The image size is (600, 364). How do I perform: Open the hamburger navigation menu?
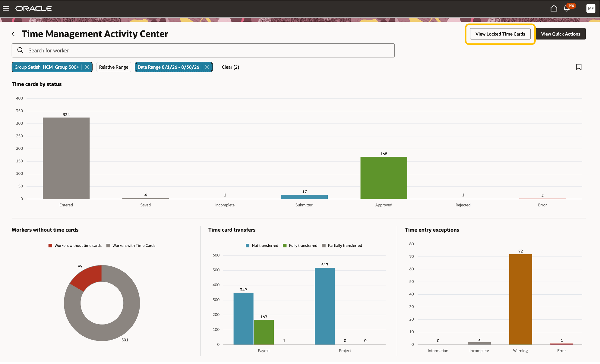pos(6,8)
